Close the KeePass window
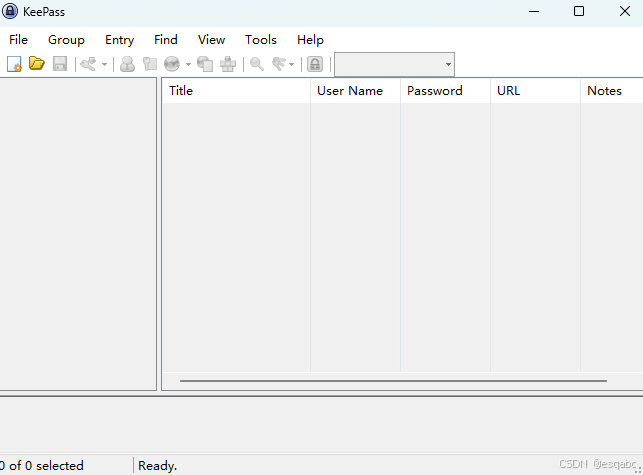 (x=625, y=11)
